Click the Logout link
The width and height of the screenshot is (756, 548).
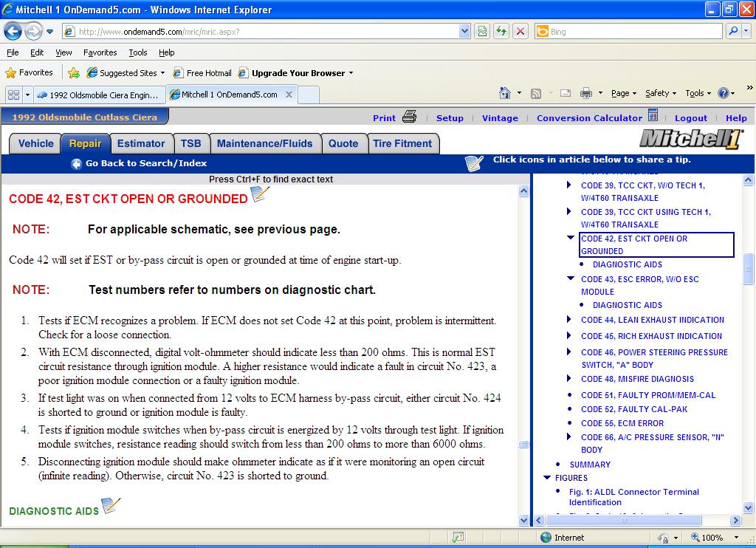pos(691,117)
